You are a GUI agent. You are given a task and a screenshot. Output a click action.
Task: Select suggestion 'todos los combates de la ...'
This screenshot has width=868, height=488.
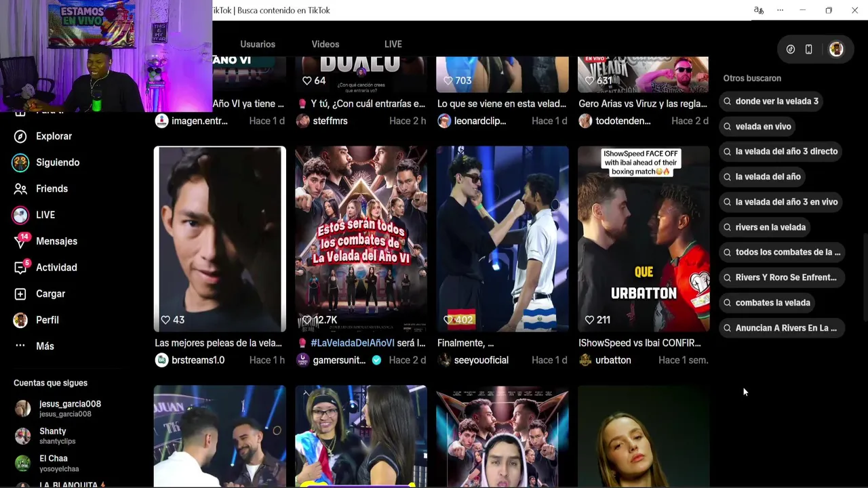782,252
